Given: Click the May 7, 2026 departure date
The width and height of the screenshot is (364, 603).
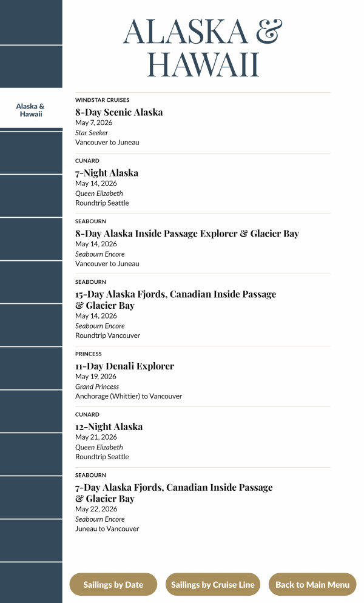Looking at the screenshot, I should (x=93, y=123).
